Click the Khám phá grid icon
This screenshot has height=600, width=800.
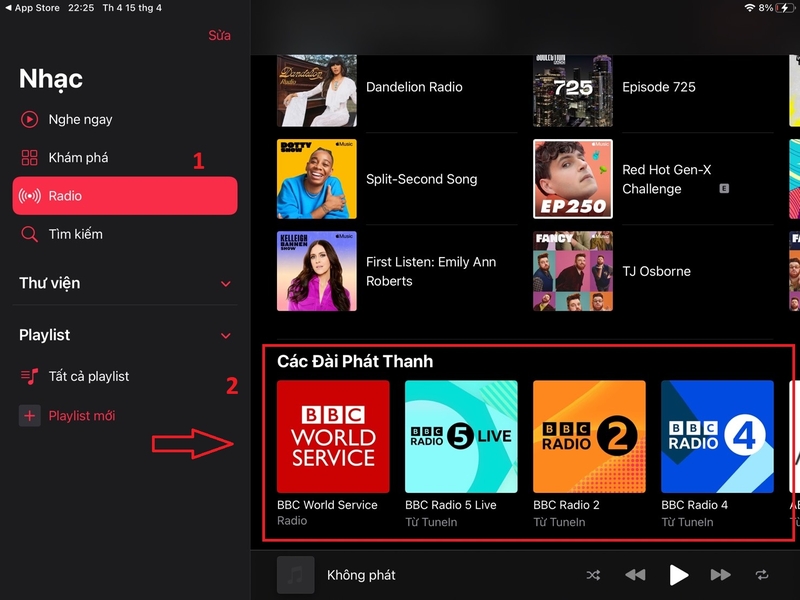point(29,158)
